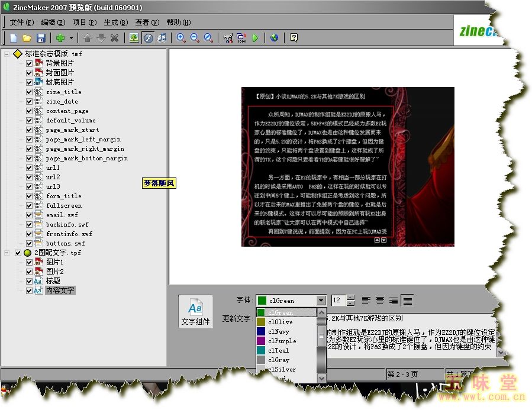
Task: Click the Save (floppy disk) toolbar icon
Action: 41,38
